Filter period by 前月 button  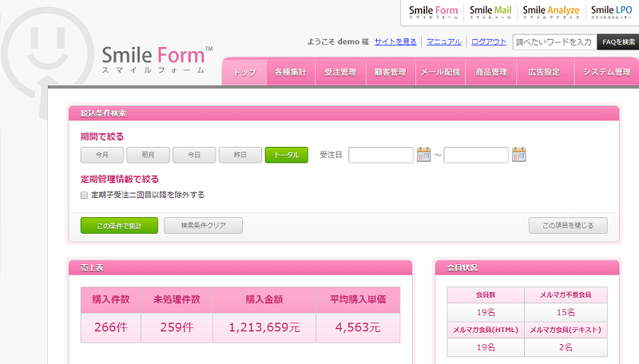coord(148,155)
